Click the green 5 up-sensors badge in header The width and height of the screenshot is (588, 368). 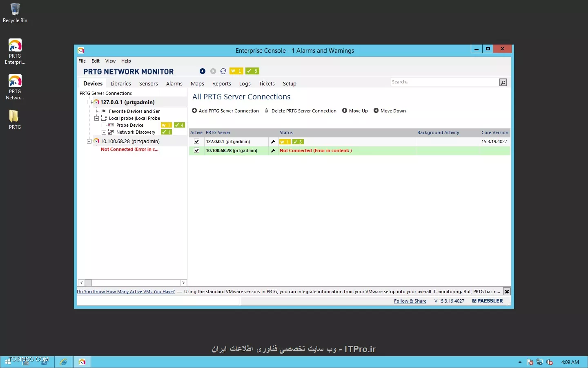(x=252, y=71)
